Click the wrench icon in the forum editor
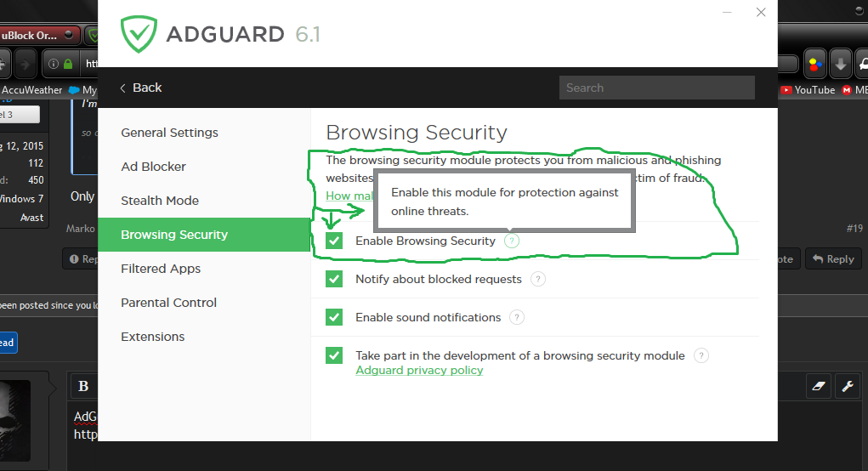868x471 pixels. [848, 386]
